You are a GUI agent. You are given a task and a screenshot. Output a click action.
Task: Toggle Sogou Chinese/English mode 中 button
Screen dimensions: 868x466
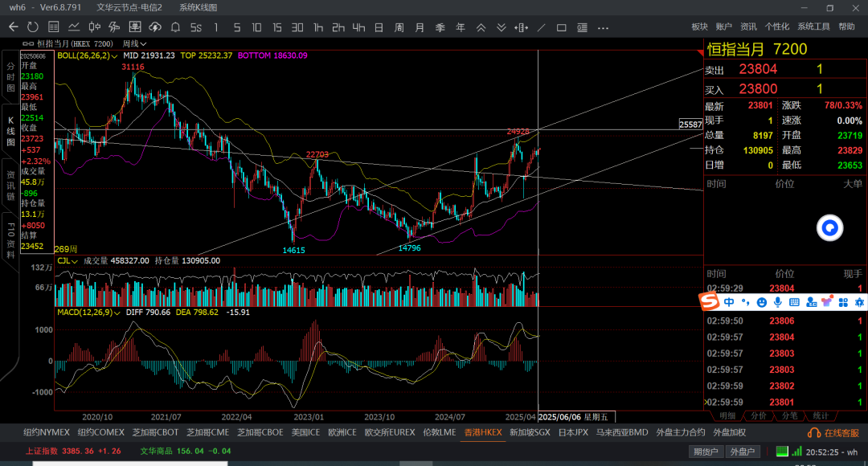[x=729, y=302]
